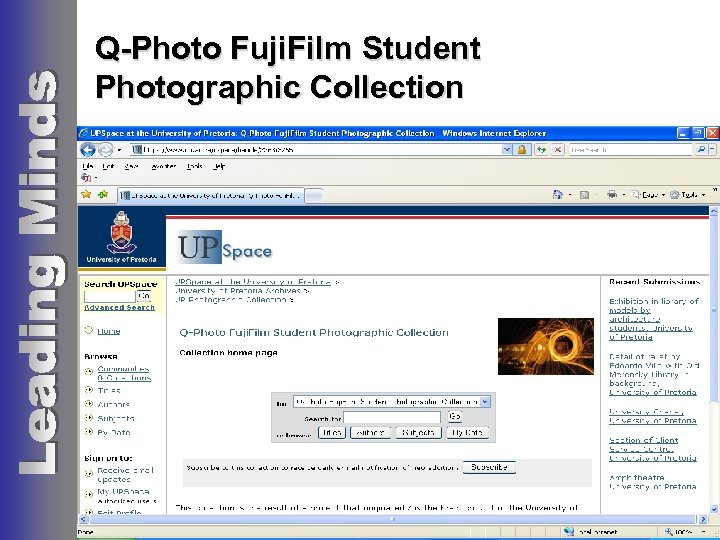Viewport: 720px width, 540px height.
Task: Click University of Pretoria Archives breadcrumb
Action: coord(239,291)
